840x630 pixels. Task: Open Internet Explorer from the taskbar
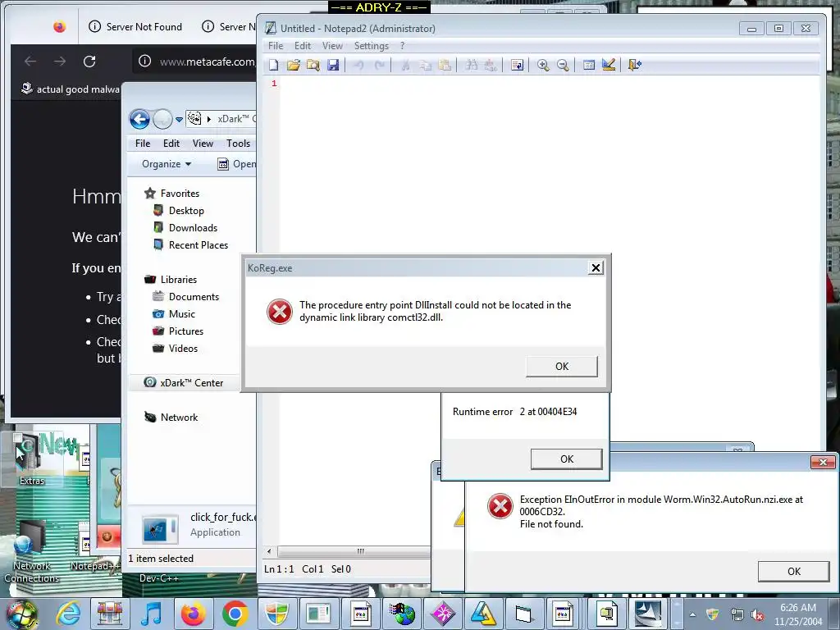tap(69, 614)
